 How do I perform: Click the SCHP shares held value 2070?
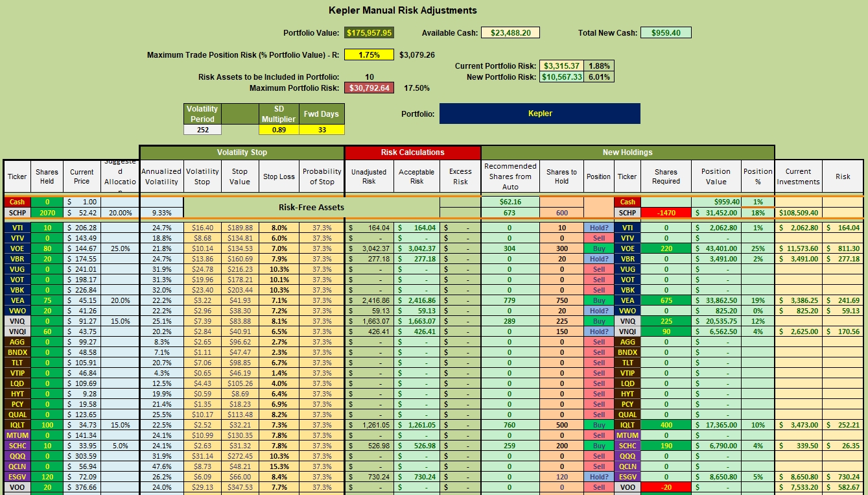click(47, 213)
